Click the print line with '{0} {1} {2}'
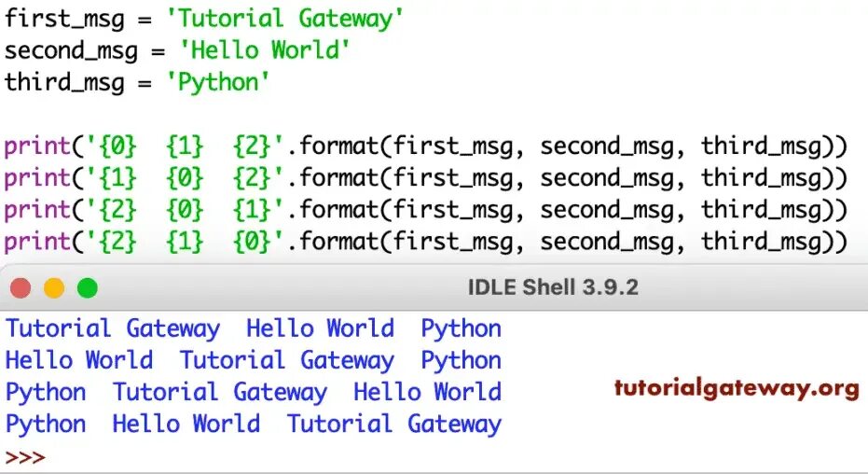The width and height of the screenshot is (868, 474). pos(426,146)
